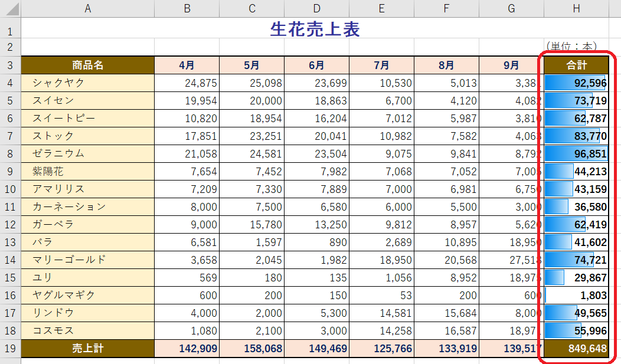Select the (単位：本) unit note cell
Image resolution: width=621 pixels, height=364 pixels.
pos(571,46)
